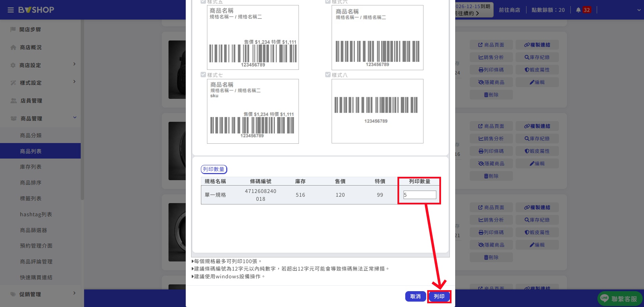
Task: Click the first product's 刪除 trash button
Action: coord(491,95)
